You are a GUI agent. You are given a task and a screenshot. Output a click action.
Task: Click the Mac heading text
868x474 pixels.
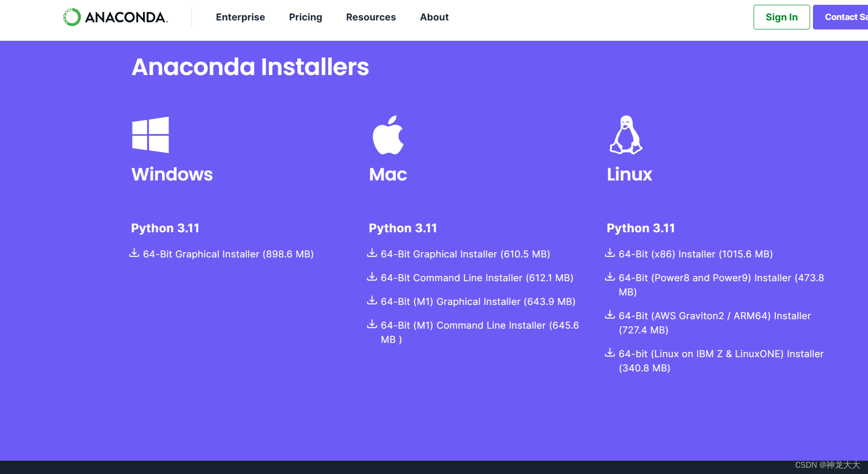point(388,174)
